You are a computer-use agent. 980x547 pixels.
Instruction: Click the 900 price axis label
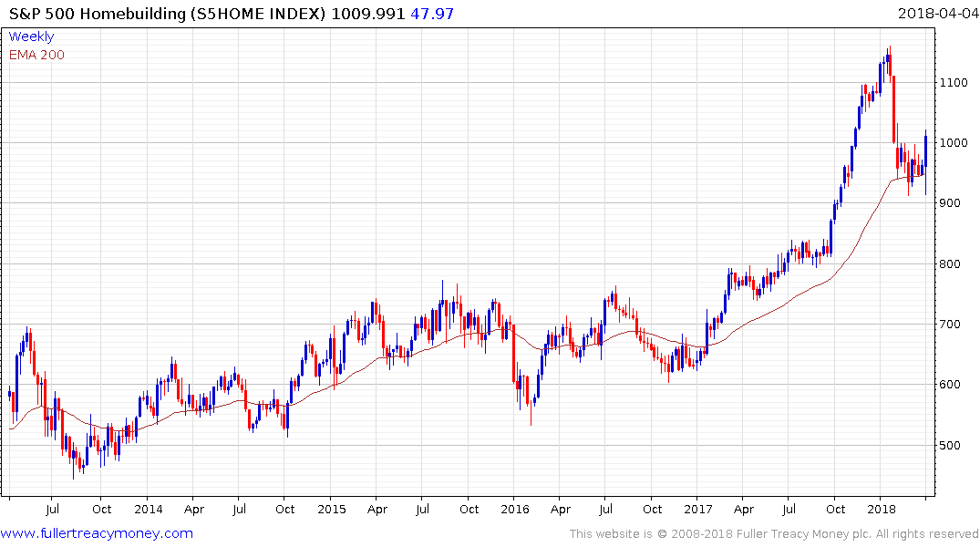(x=951, y=203)
